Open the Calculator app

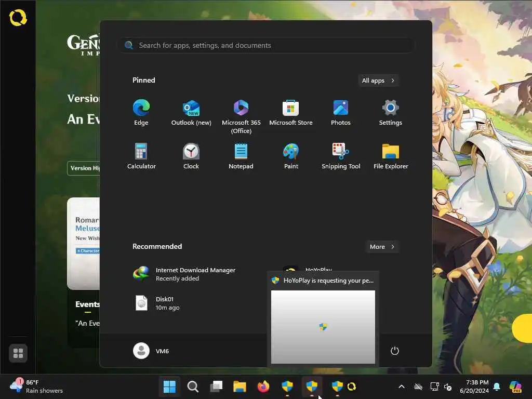tap(141, 156)
